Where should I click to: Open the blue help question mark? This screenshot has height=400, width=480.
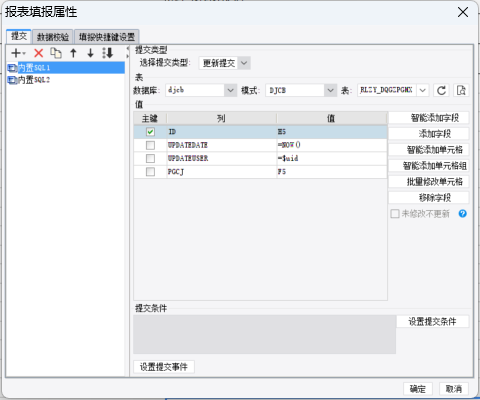pyautogui.click(x=462, y=214)
